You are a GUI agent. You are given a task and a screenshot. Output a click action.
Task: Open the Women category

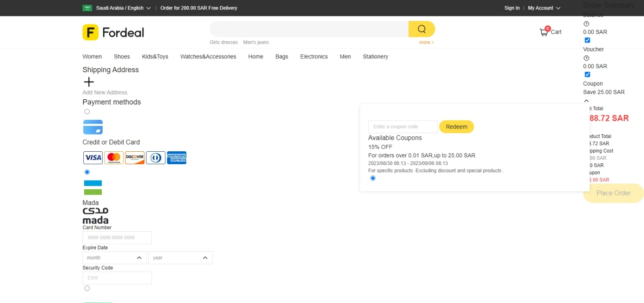(92, 56)
